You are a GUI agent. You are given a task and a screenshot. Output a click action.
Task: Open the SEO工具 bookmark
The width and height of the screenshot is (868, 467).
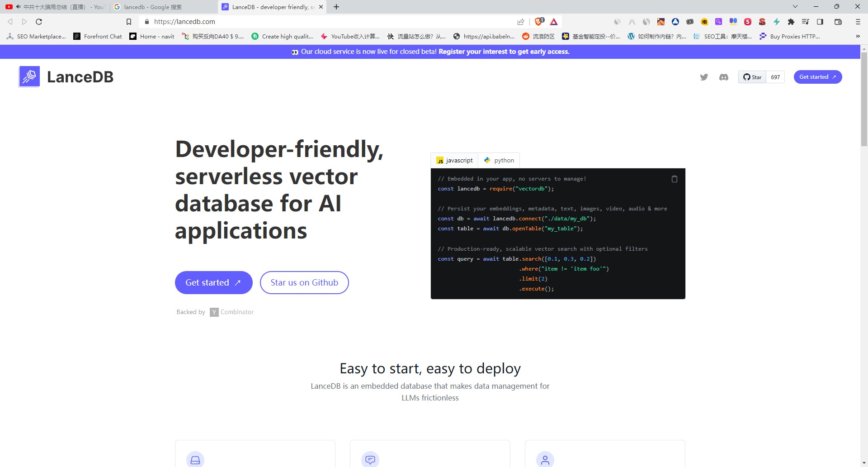pyautogui.click(x=723, y=36)
